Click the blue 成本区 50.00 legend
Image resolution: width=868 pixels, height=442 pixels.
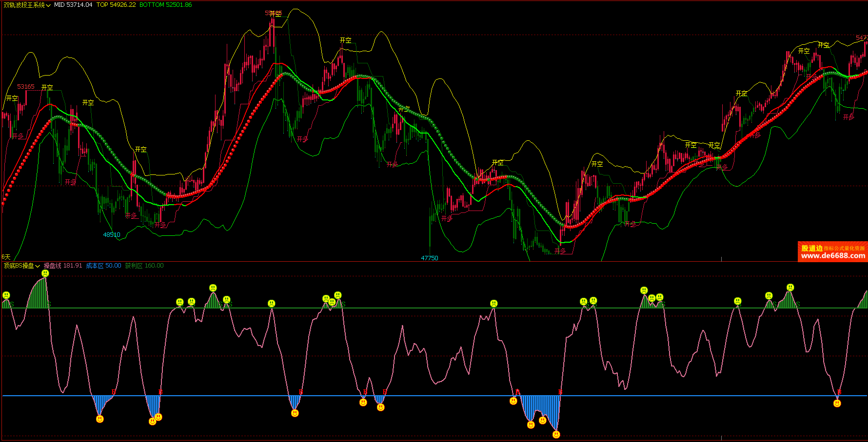(x=103, y=266)
